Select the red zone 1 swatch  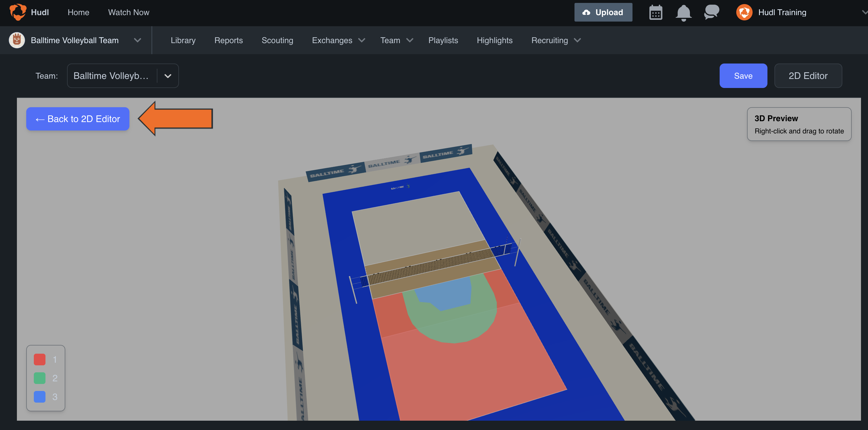point(39,359)
